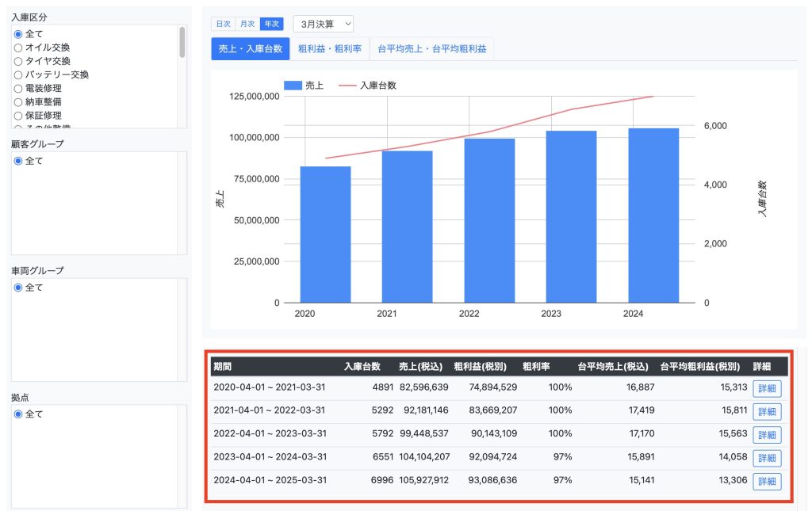Open the 3月決算 dropdown
The height and width of the screenshot is (511, 812).
click(x=323, y=25)
